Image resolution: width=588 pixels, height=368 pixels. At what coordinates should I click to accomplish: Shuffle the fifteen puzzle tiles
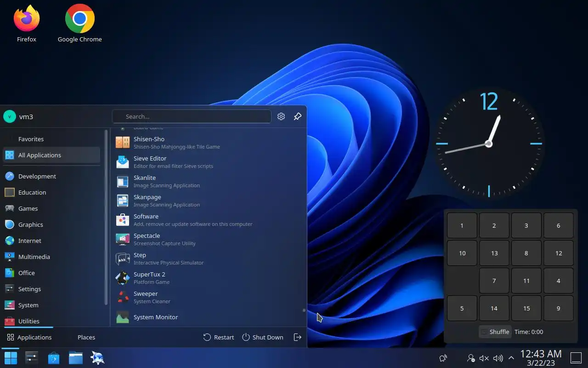click(x=495, y=332)
